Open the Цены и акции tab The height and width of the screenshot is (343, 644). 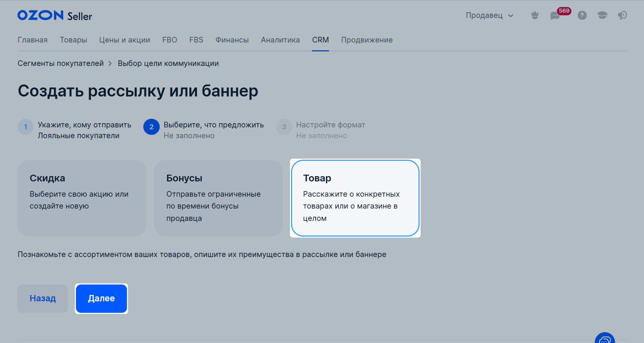pyautogui.click(x=124, y=40)
